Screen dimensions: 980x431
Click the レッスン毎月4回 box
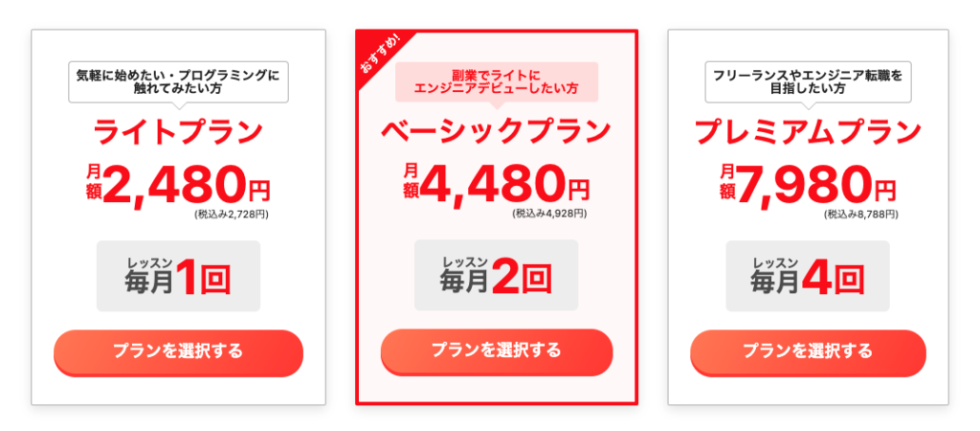point(808,276)
